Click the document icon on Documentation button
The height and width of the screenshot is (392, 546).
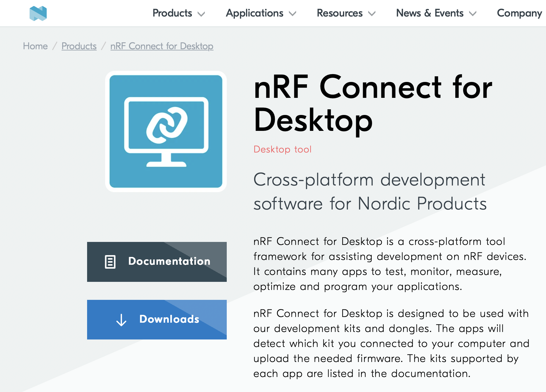tap(110, 262)
